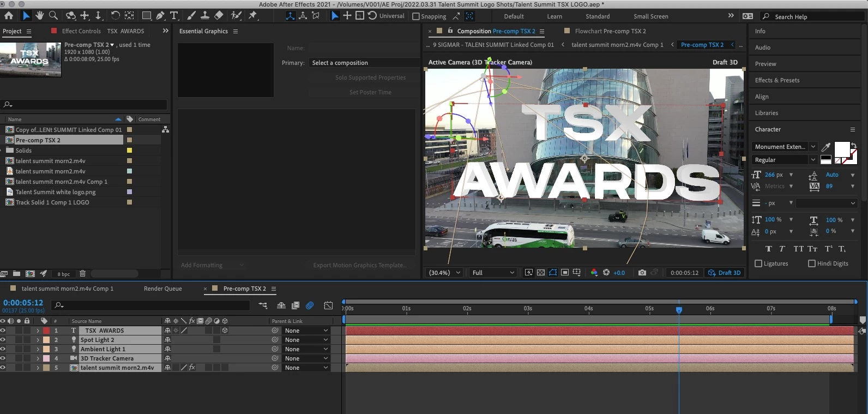Open the Align panel
The image size is (868, 414).
click(x=762, y=97)
